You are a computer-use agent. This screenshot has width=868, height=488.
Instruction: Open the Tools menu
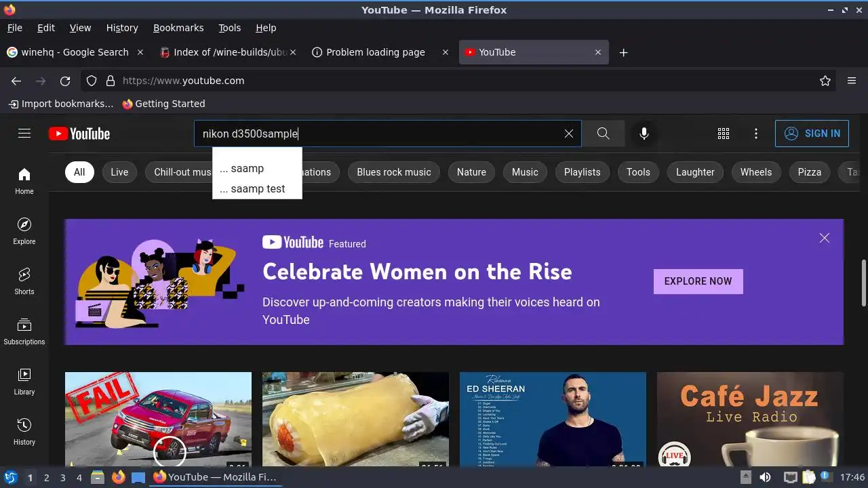230,28
